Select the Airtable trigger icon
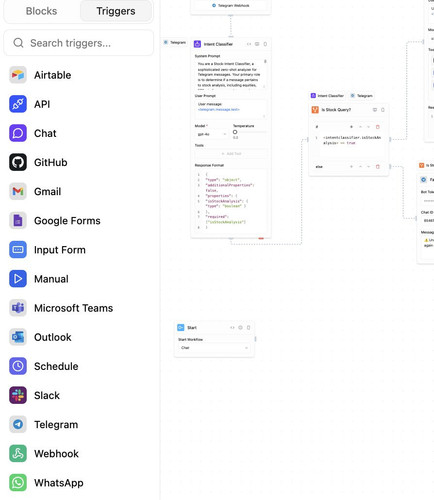This screenshot has height=500, width=434. (18, 75)
